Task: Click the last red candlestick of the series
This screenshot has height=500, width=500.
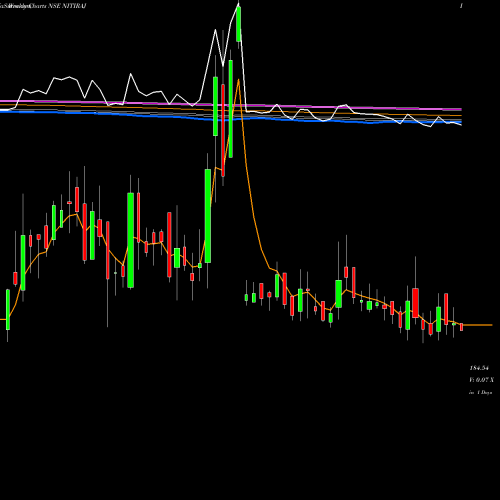Action: click(462, 327)
